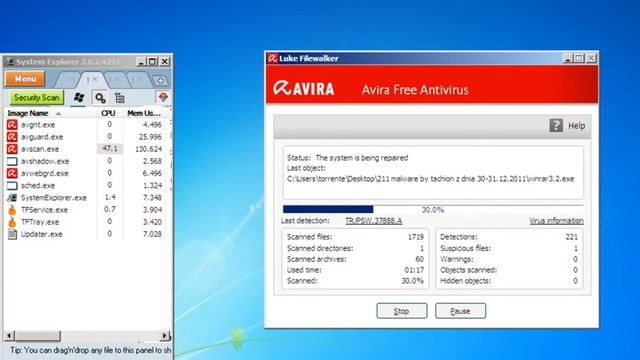Open the third tab in System Explorer
This screenshot has height=360, width=640.
117,79
